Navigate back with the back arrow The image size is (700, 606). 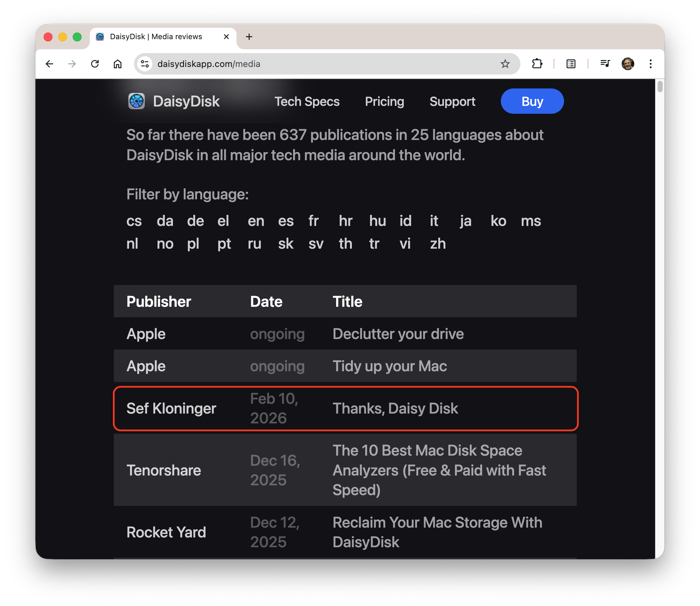pos(50,64)
